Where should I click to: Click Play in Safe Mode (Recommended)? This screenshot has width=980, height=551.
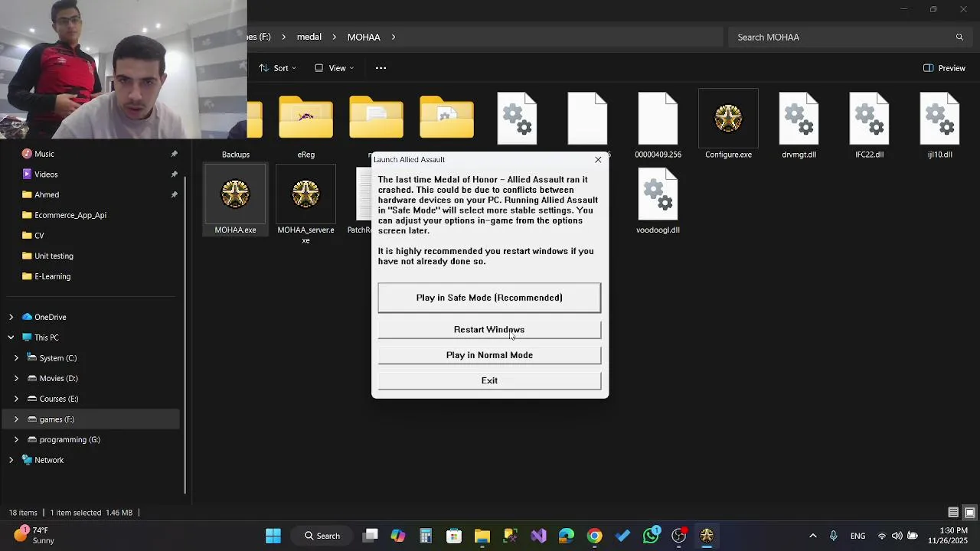coord(489,298)
